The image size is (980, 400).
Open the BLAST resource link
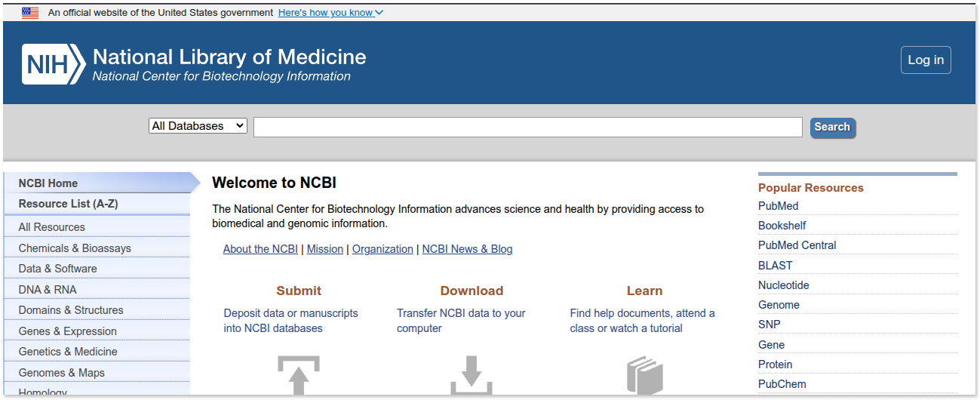coord(775,266)
